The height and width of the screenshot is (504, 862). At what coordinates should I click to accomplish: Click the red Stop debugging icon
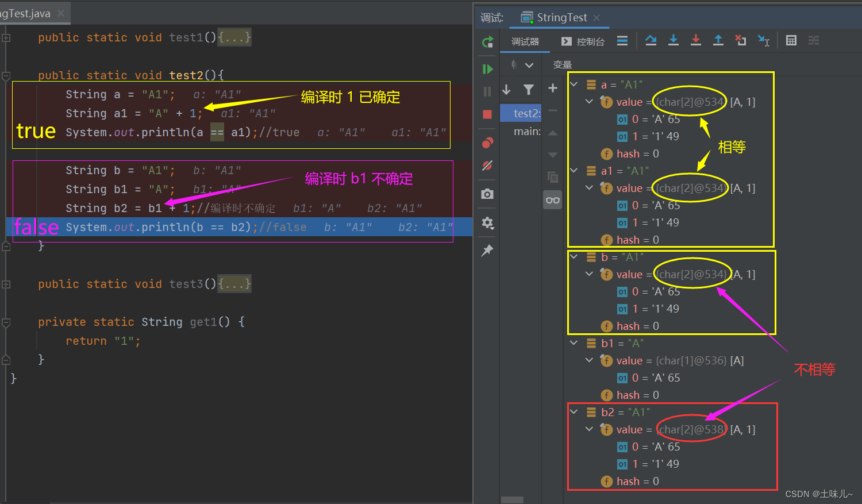pyautogui.click(x=487, y=114)
